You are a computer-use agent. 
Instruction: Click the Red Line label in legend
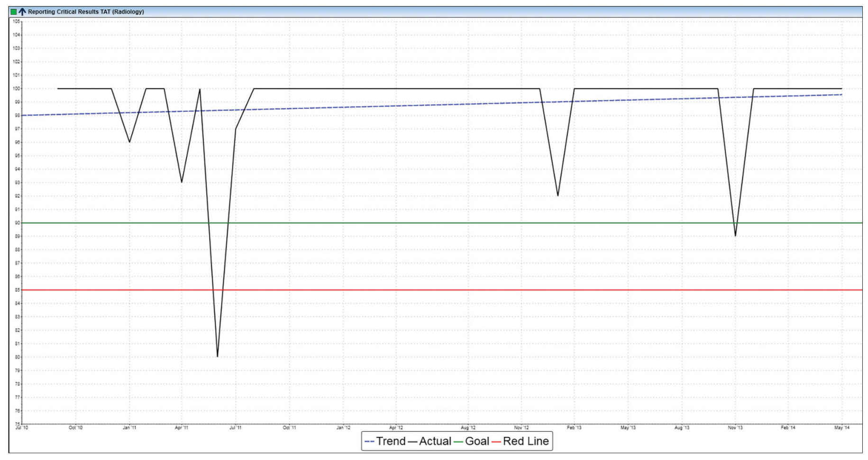pyautogui.click(x=526, y=442)
